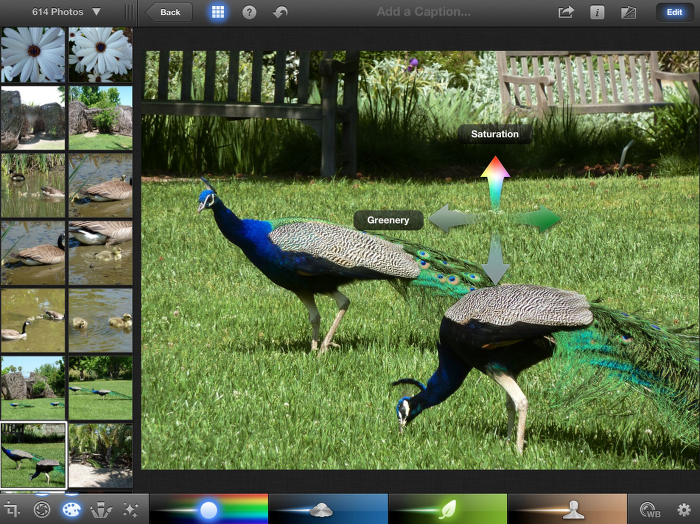Image resolution: width=700 pixels, height=524 pixels.
Task: Open the help question mark icon
Action: 249,12
